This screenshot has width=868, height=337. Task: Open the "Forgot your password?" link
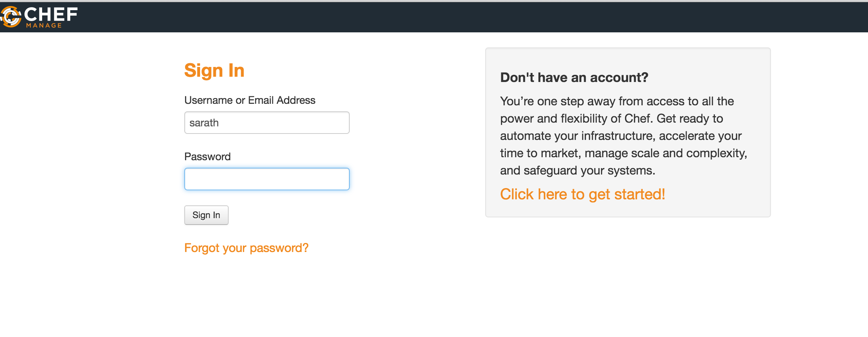246,248
